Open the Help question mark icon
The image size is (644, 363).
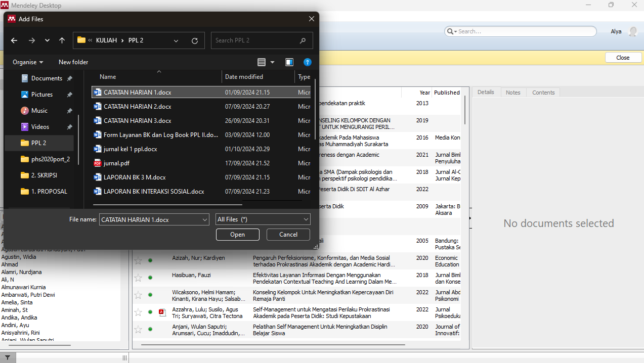click(307, 62)
